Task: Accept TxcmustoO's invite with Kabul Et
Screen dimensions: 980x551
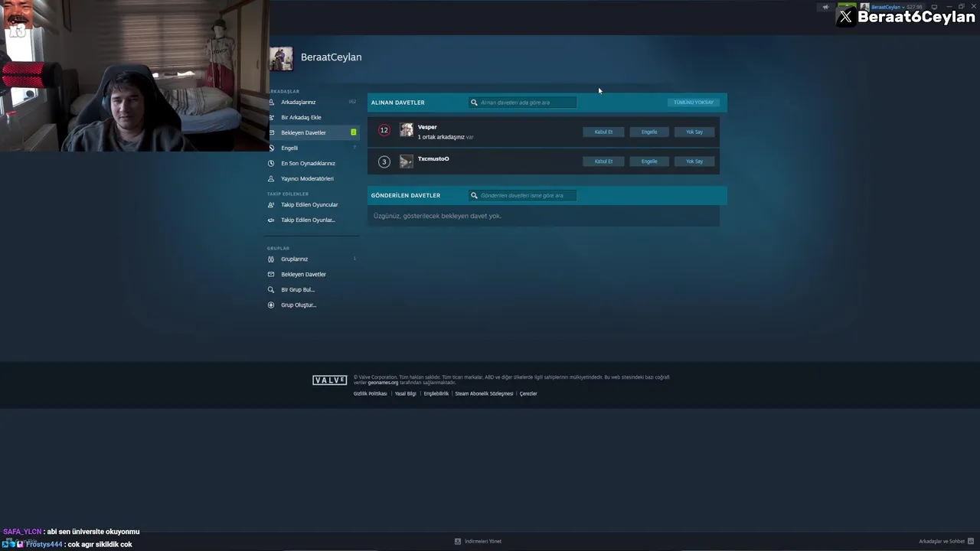Action: 603,161
